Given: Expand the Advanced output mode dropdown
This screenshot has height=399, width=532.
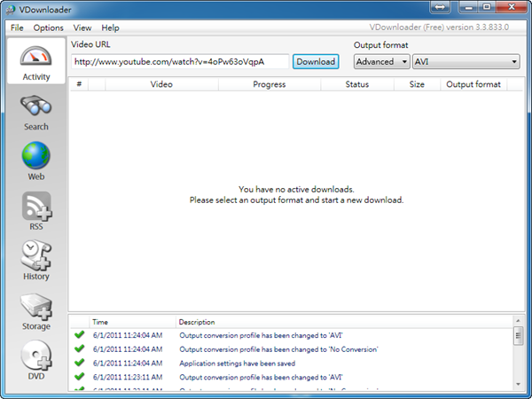Looking at the screenshot, I should pos(381,62).
